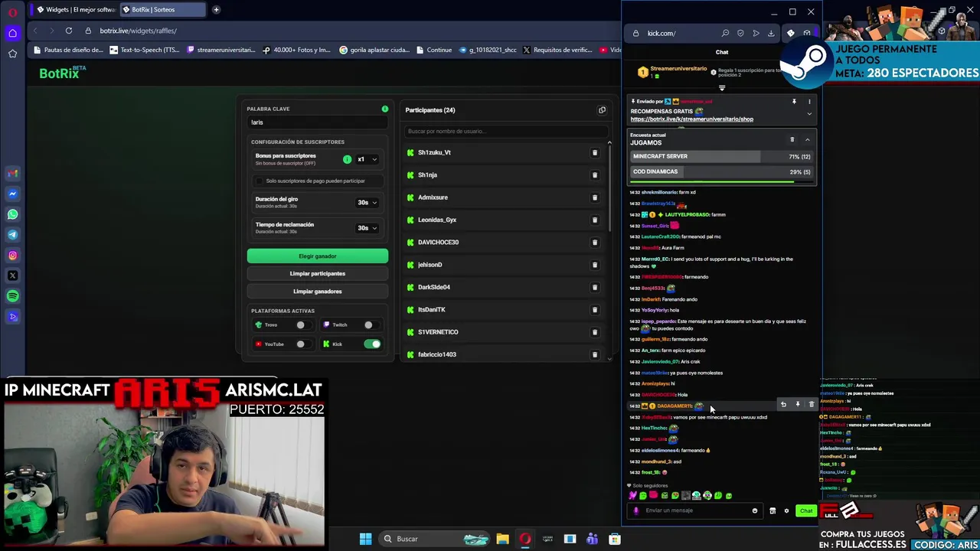This screenshot has width=980, height=551.
Task: Open Spotify in Opera sidebar
Action: pos(12,296)
